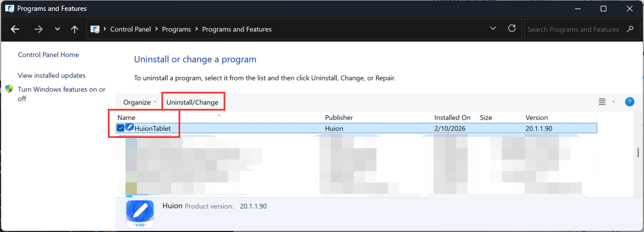Click the vertical scrollbar thumb of program list
Screen dimensions: 644x232
638,152
